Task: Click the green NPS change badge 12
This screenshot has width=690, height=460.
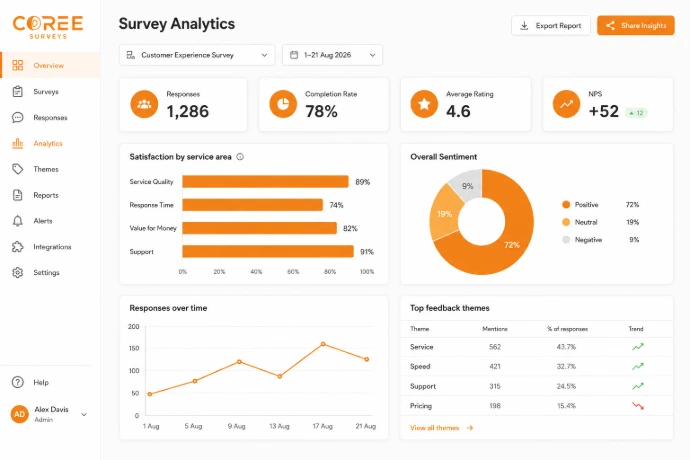Action: pos(636,113)
